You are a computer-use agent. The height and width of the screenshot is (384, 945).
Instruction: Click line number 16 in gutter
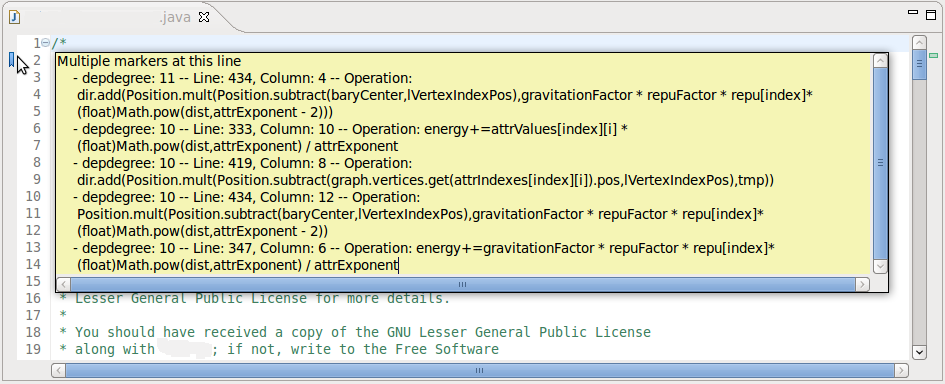click(33, 298)
